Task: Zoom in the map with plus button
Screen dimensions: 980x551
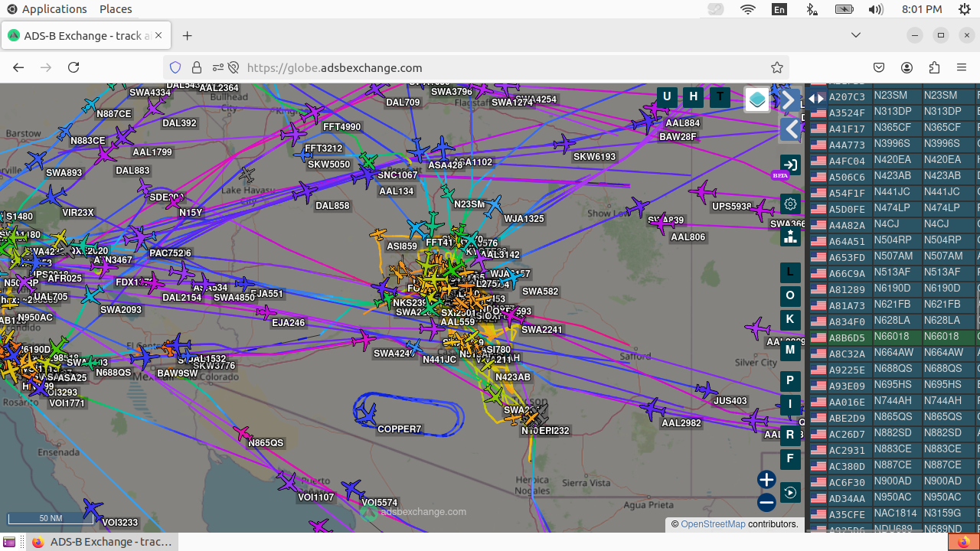Action: coord(766,480)
